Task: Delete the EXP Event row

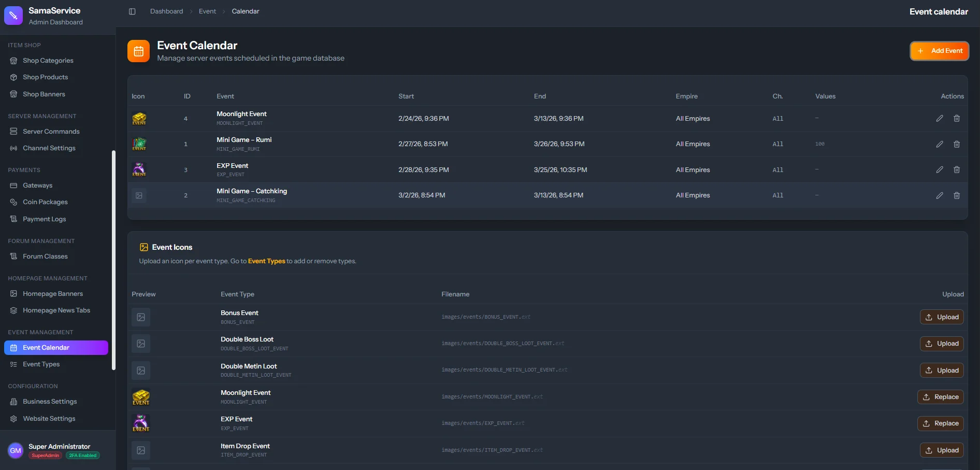Action: click(x=957, y=170)
